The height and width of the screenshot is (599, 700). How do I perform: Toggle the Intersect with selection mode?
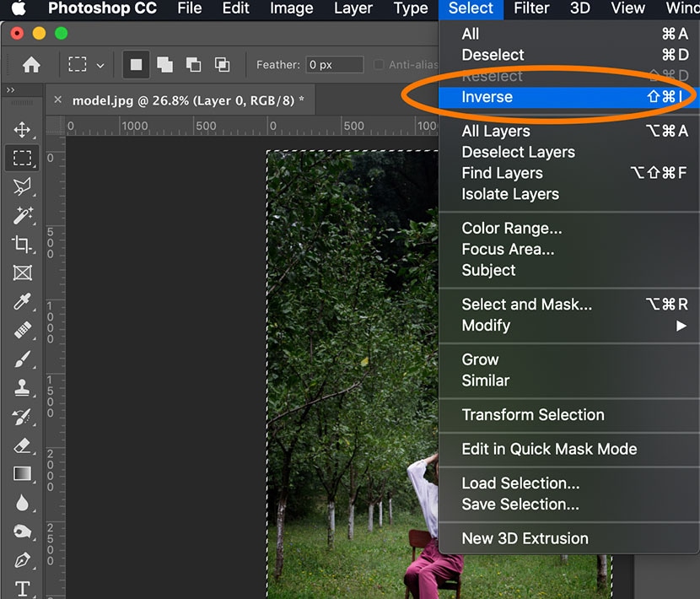click(x=223, y=65)
